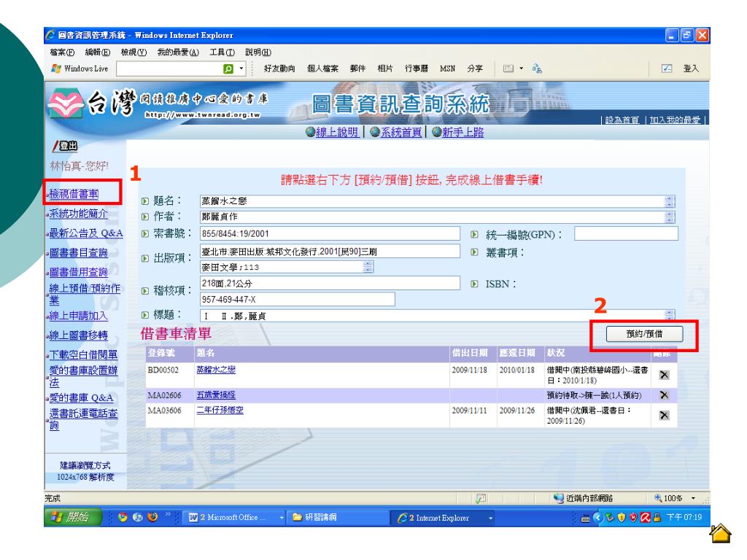Expand the Windows Live search dropdown arrow
The width and height of the screenshot is (747, 560).
(241, 69)
